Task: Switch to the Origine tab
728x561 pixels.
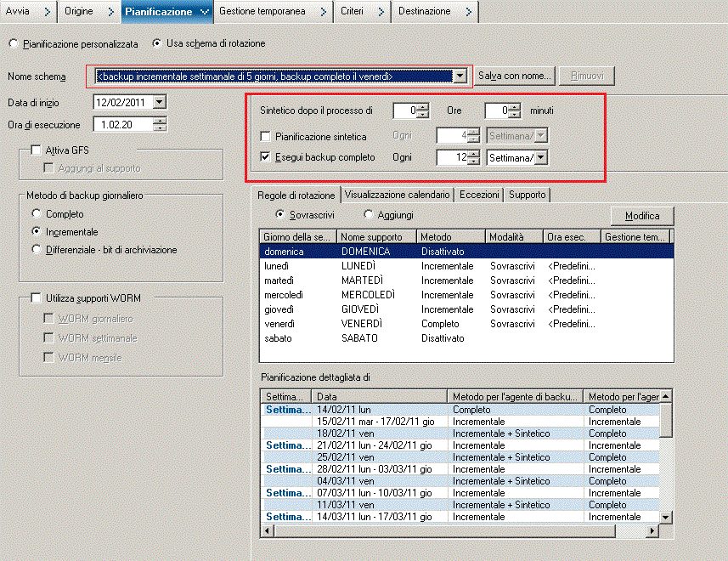Action: [79, 11]
